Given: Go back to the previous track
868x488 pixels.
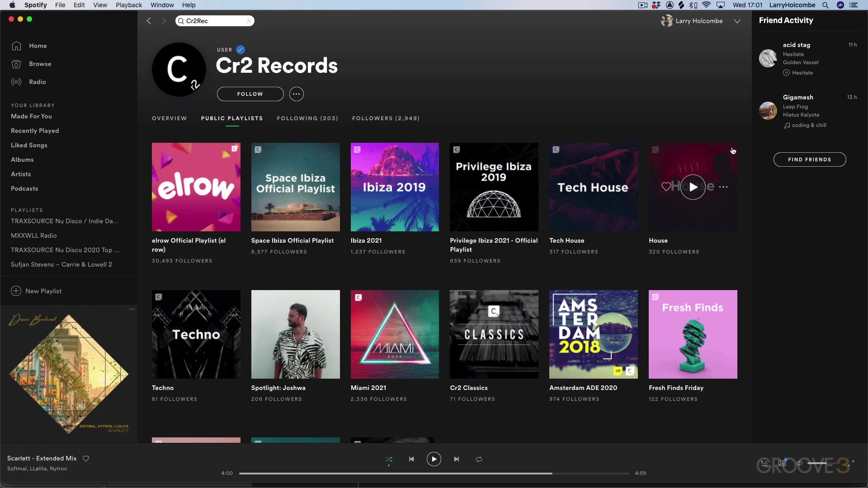Looking at the screenshot, I should [411, 459].
